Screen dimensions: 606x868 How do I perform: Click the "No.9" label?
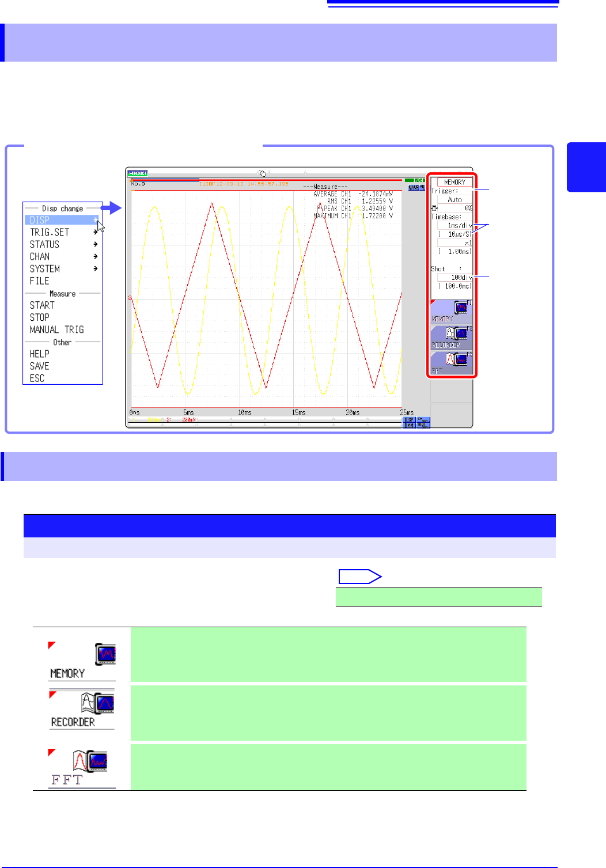138,184
